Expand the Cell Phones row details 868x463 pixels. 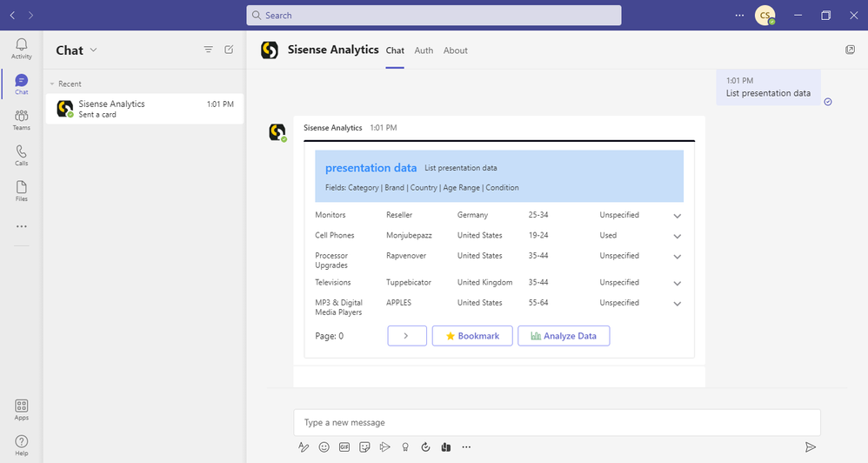point(678,236)
